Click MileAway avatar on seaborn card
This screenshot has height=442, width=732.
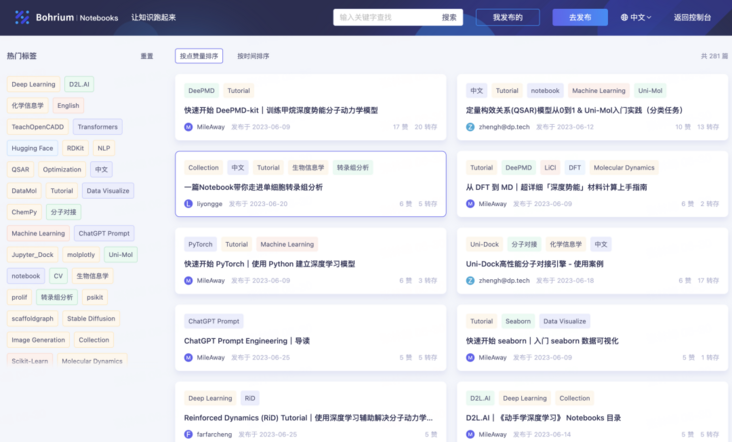[x=470, y=358]
